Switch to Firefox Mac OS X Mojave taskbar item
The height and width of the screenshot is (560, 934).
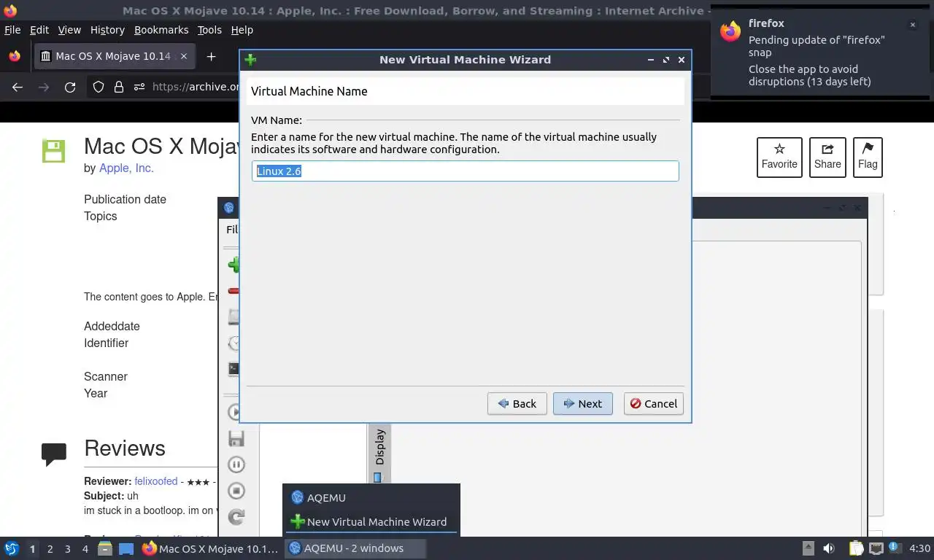click(210, 548)
